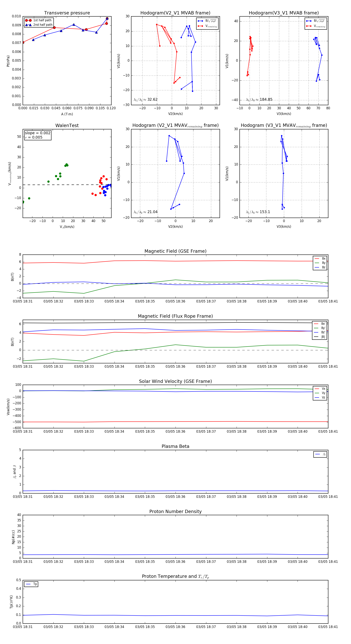This screenshot has height=644, width=351.
Task: Click the blue triangle marker for 2nd half path
Action: (28, 25)
